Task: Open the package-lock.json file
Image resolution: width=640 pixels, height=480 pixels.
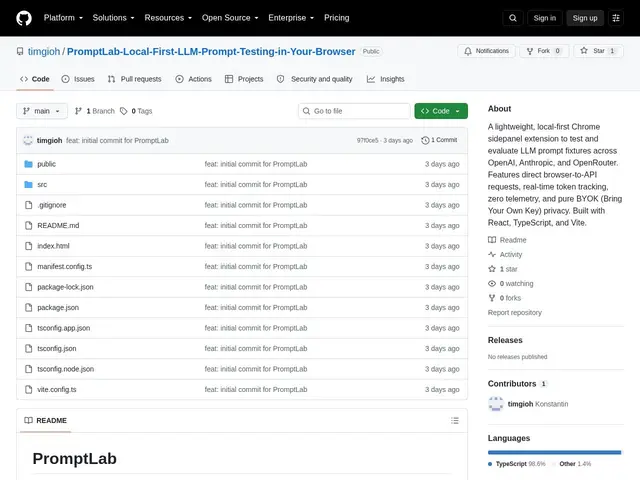Action: 65,287
